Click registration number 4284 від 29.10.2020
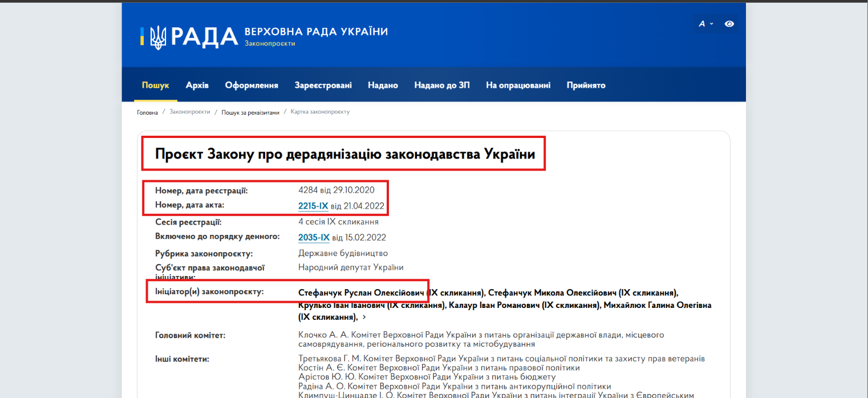The image size is (868, 398). 336,190
